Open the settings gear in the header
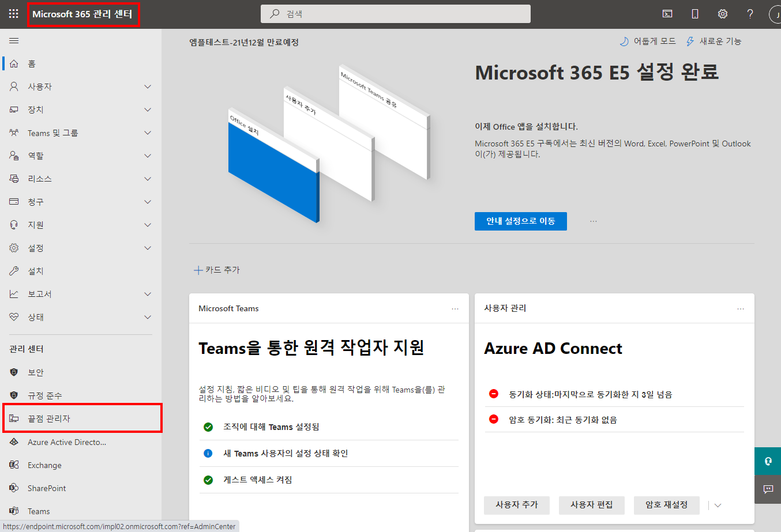The height and width of the screenshot is (532, 781). point(723,14)
